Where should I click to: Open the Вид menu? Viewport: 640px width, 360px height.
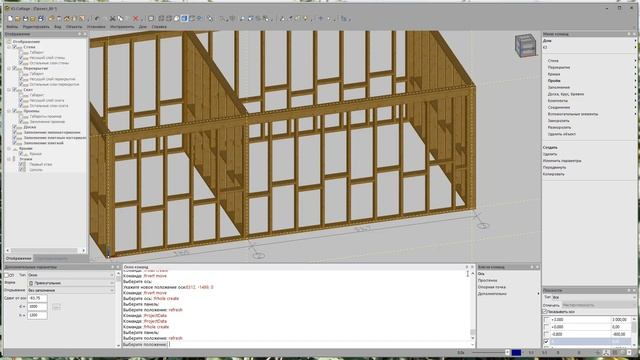coord(58,27)
